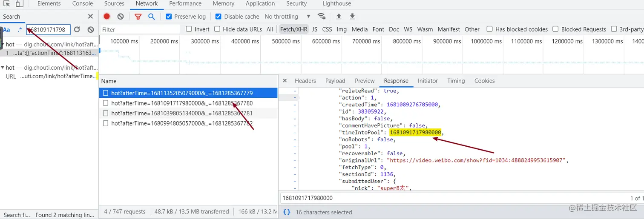
Task: Uncheck Disable cache
Action: click(x=218, y=16)
